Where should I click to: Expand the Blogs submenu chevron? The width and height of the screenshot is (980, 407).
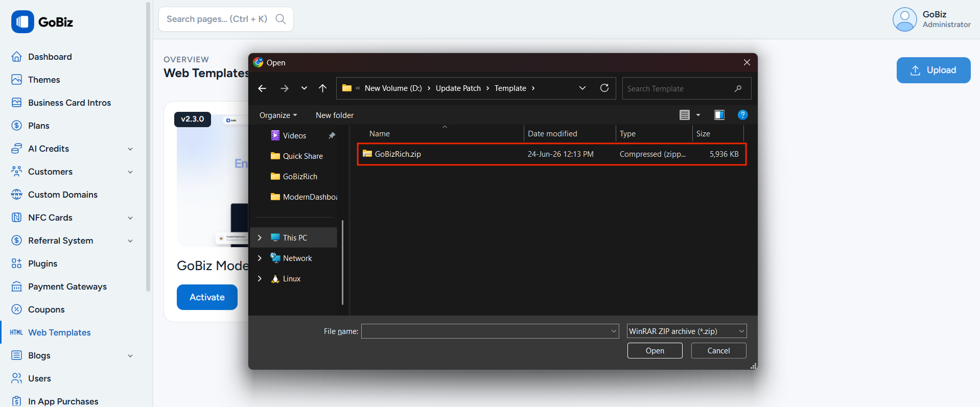click(x=130, y=356)
